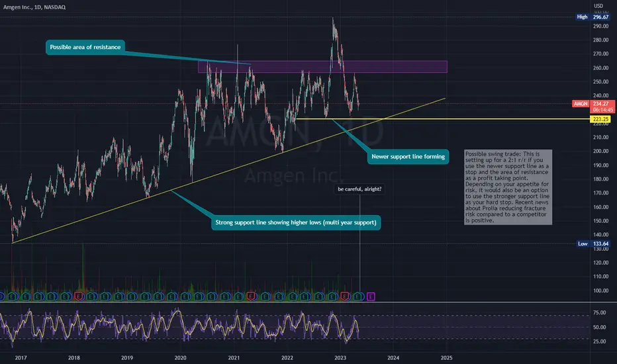Click the 2023 label on the time axis
Viewport: 617px width, 364px height.
click(340, 357)
